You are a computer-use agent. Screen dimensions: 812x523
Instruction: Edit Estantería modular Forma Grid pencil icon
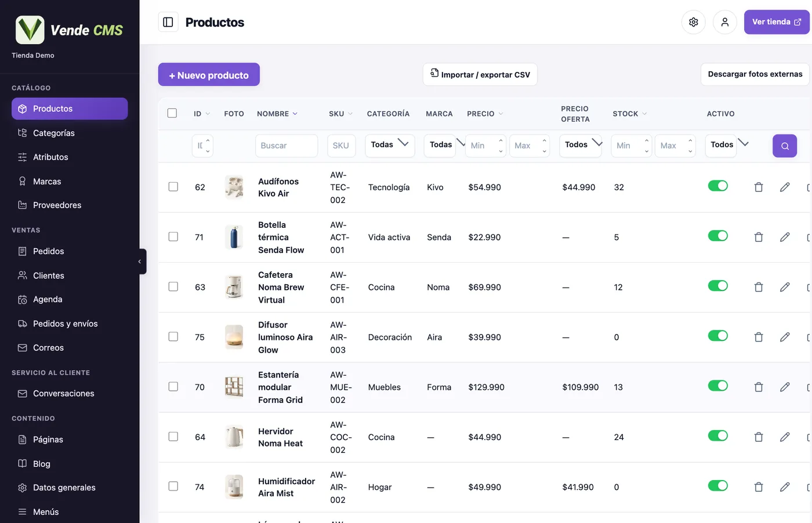click(785, 387)
